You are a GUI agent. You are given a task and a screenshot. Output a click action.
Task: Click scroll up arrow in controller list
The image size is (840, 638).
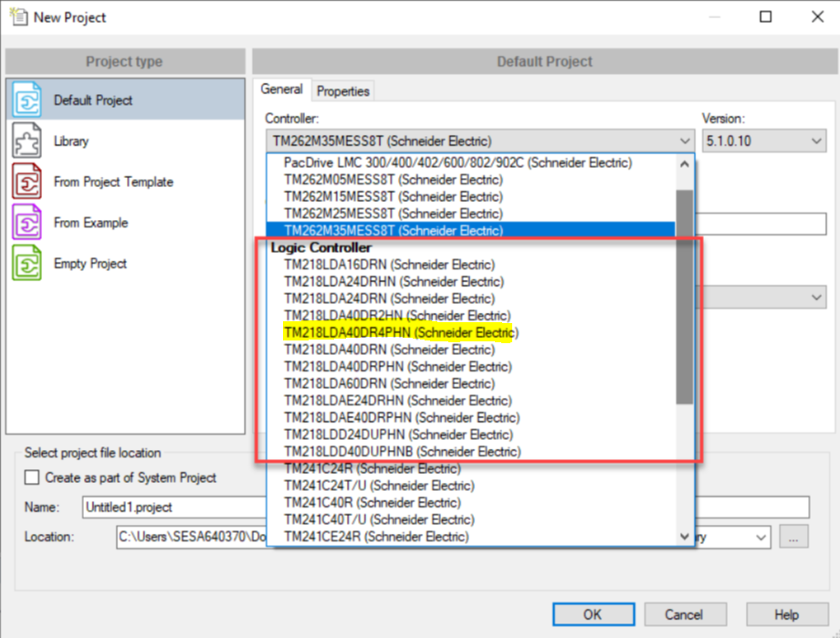[x=684, y=164]
